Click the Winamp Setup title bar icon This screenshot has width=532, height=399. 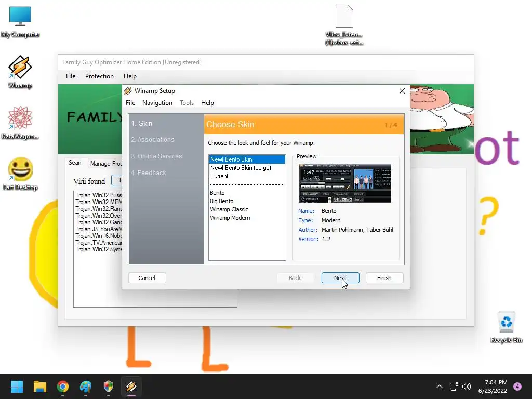click(128, 91)
